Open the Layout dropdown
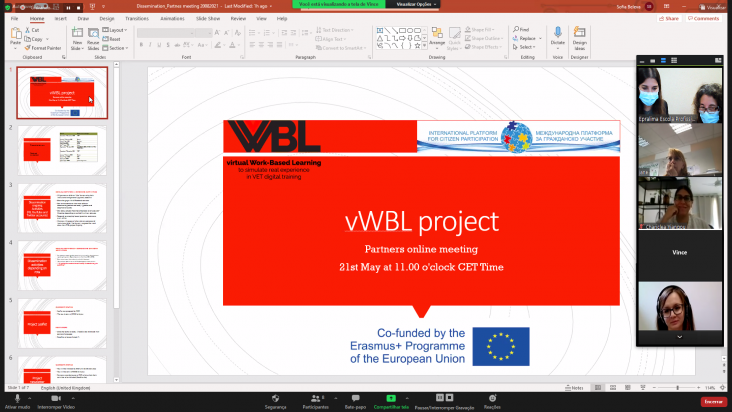Screen dimensions: 732x412 (115, 30)
